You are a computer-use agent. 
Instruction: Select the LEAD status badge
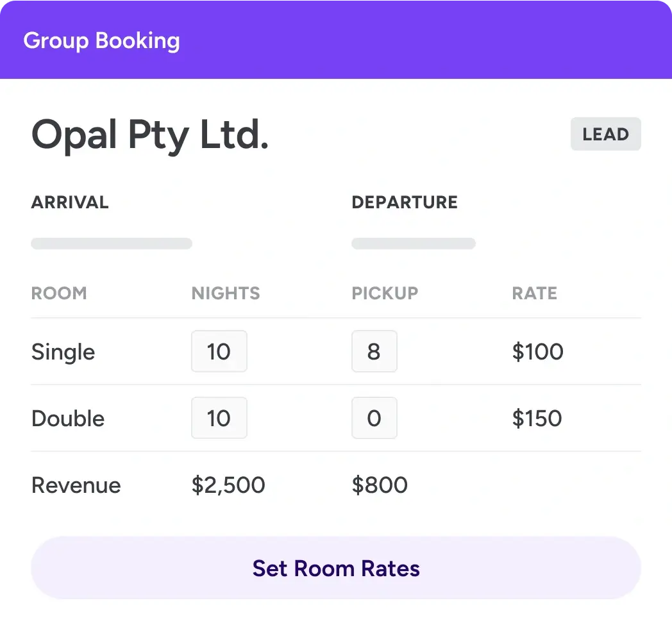[x=605, y=134]
